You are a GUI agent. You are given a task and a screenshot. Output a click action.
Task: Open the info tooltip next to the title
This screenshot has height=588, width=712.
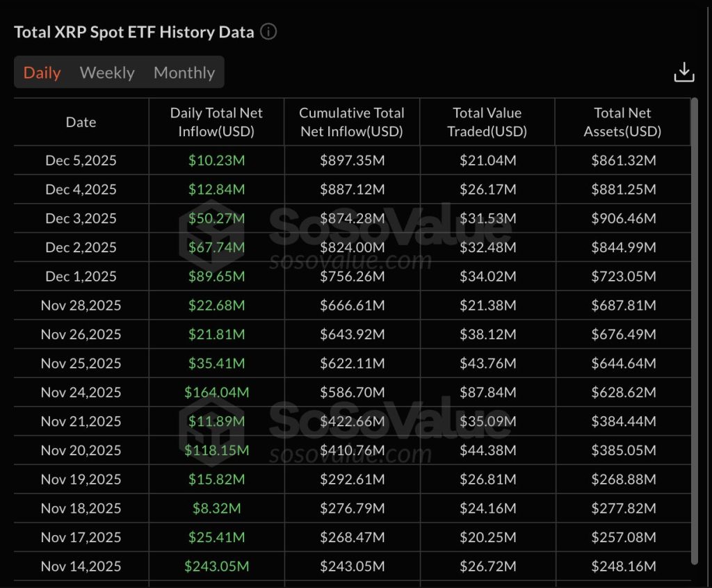[x=268, y=31]
